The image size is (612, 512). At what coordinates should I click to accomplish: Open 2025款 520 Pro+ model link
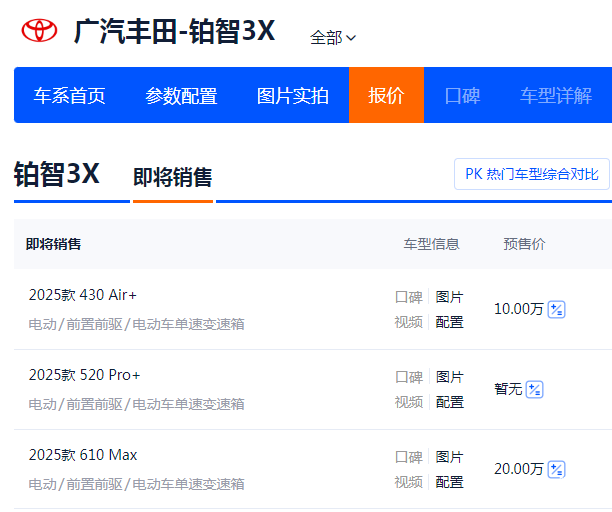(85, 375)
